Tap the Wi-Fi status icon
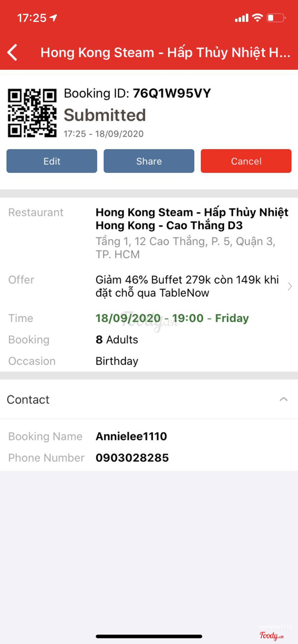The image size is (298, 644). tap(257, 17)
